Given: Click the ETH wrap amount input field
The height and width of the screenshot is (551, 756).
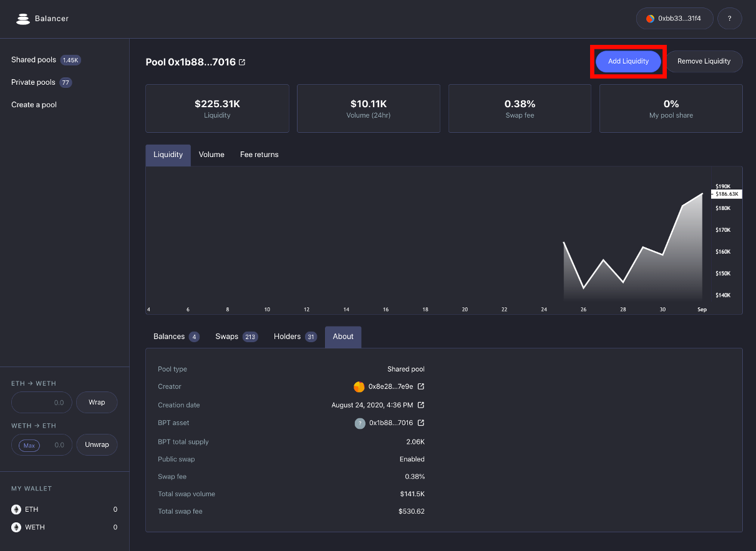Looking at the screenshot, I should (41, 402).
